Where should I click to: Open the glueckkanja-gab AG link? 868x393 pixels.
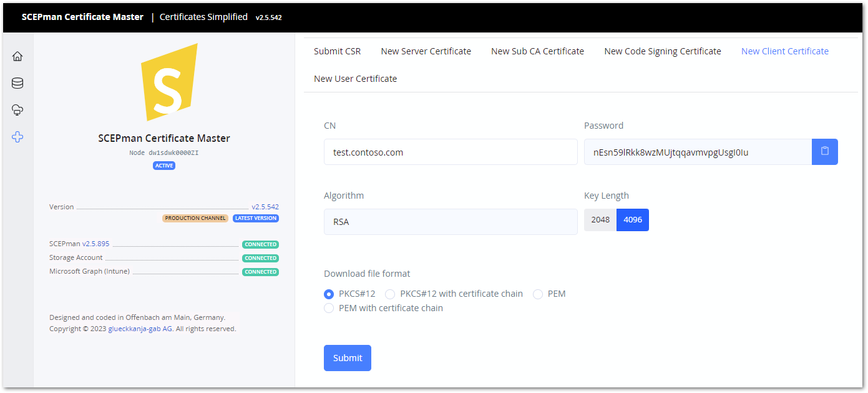[140, 329]
